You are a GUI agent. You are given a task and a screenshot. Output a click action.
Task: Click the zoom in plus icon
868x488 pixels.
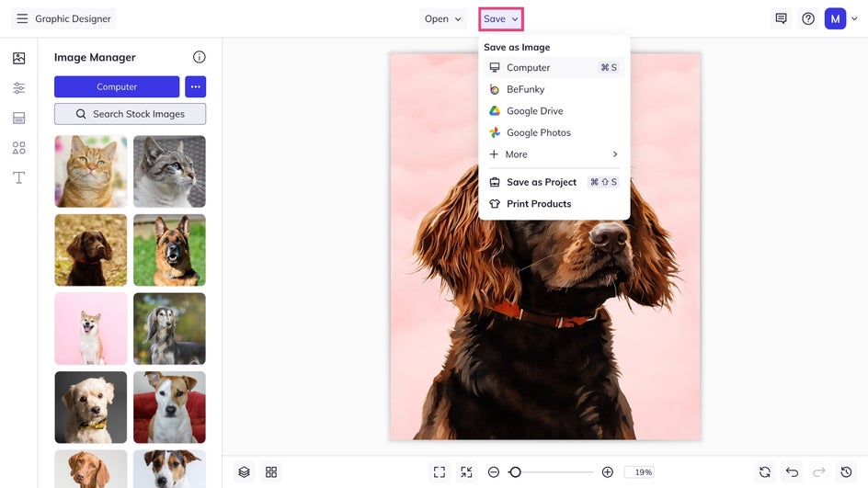point(607,472)
